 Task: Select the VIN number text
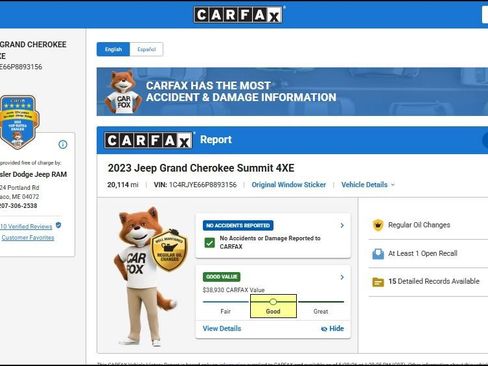click(203, 185)
